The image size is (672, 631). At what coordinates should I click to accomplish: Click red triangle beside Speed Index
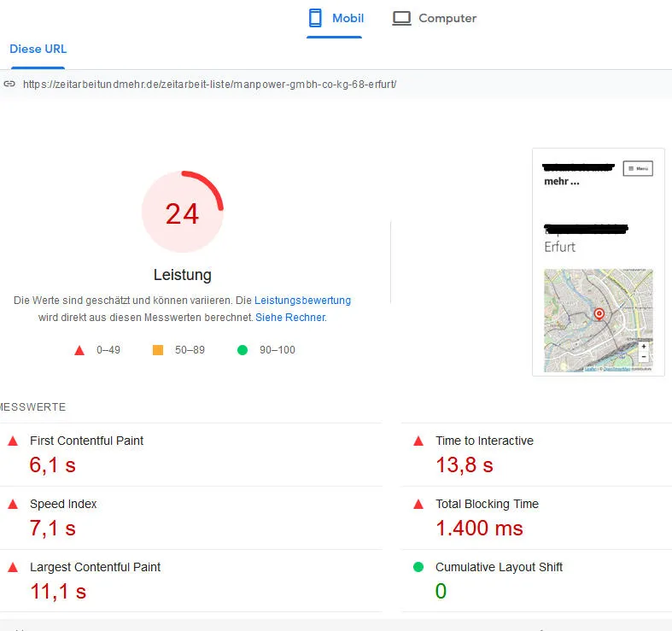[x=13, y=504]
